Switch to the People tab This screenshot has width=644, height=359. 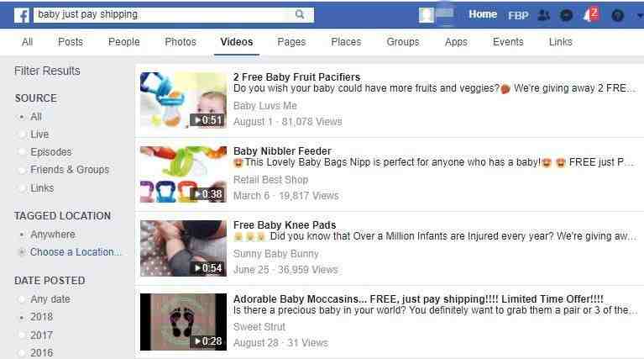pos(124,42)
